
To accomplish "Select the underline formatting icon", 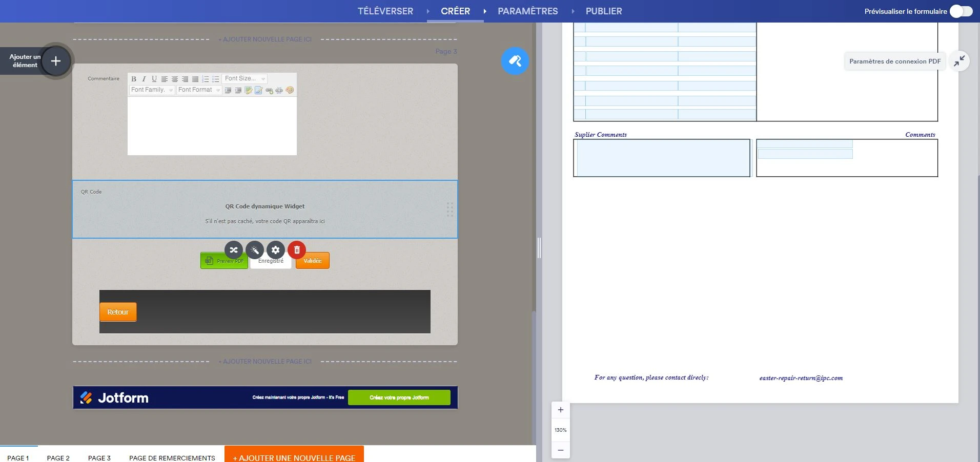I will coord(154,79).
